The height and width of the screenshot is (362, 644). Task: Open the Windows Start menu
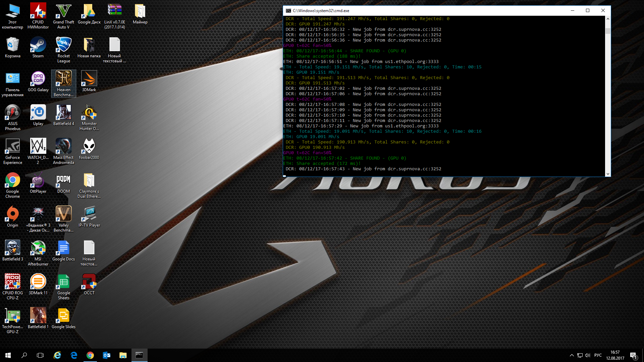[8, 355]
